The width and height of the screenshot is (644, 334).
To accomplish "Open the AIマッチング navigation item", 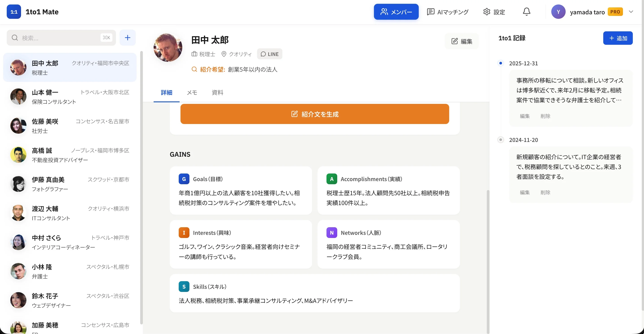I will click(x=447, y=12).
